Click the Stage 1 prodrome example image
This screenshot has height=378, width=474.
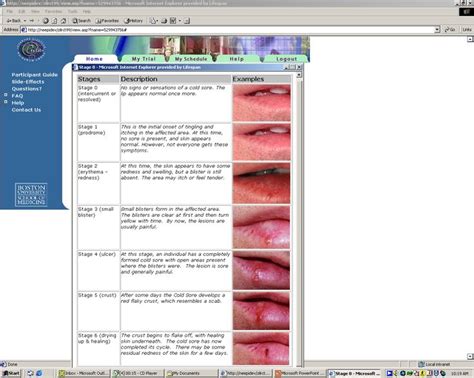[261, 142]
